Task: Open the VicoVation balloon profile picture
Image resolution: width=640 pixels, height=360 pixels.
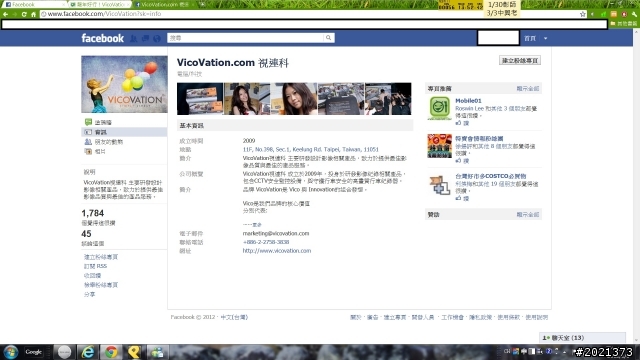Action: click(x=124, y=84)
